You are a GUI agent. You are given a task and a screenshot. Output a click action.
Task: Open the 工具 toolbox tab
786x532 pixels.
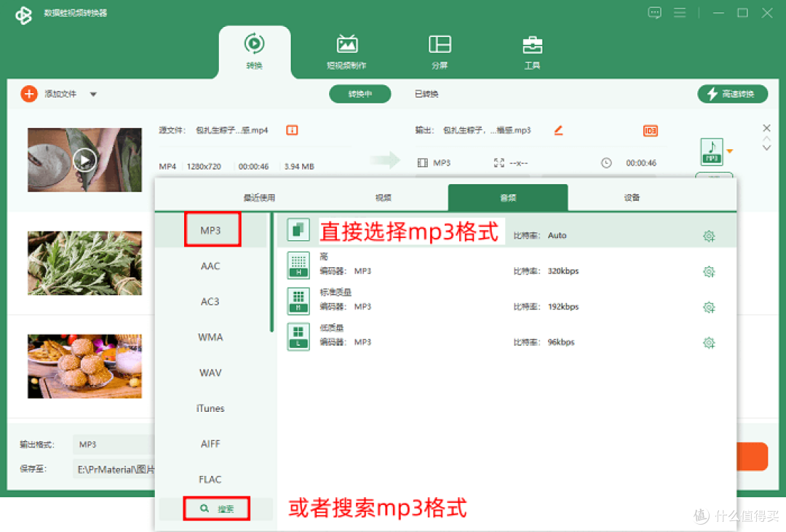pos(532,51)
